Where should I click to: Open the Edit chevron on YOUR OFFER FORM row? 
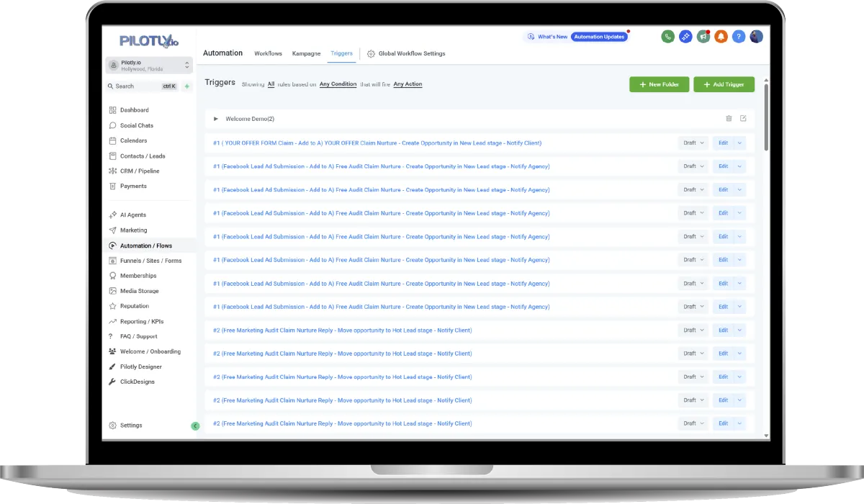point(739,143)
